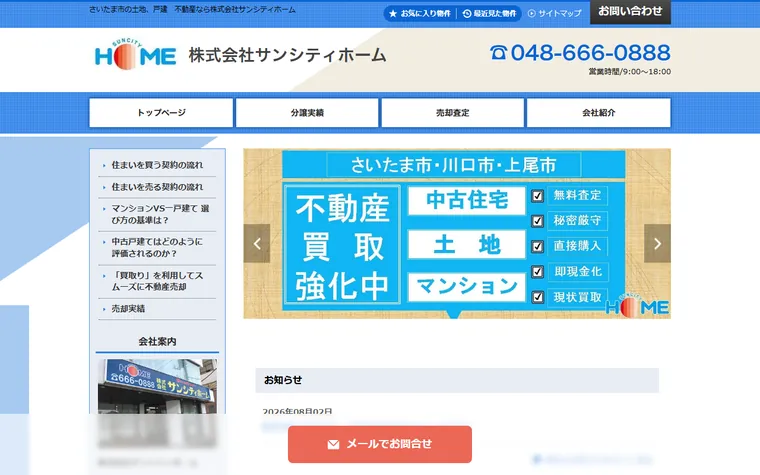
Task: Toggle the 現状買取 checkbox
Action: pyautogui.click(x=538, y=297)
